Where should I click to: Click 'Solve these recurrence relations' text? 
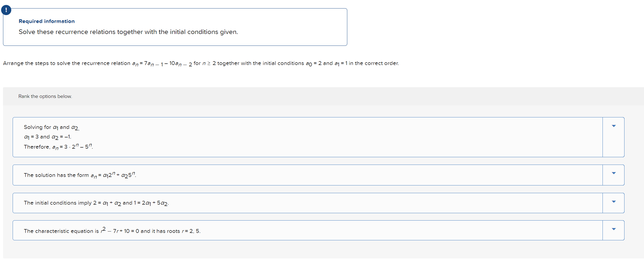(x=128, y=32)
